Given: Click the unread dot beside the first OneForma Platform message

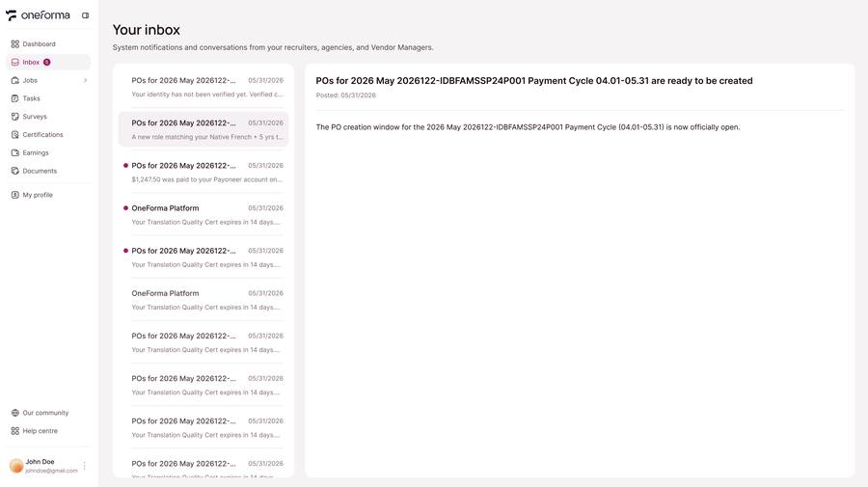Looking at the screenshot, I should [125, 208].
